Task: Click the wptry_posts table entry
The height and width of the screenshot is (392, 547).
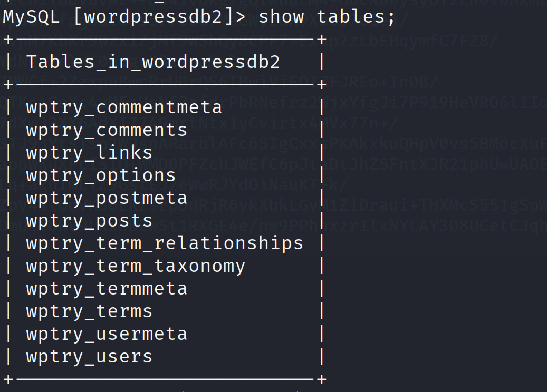Action: tap(89, 221)
